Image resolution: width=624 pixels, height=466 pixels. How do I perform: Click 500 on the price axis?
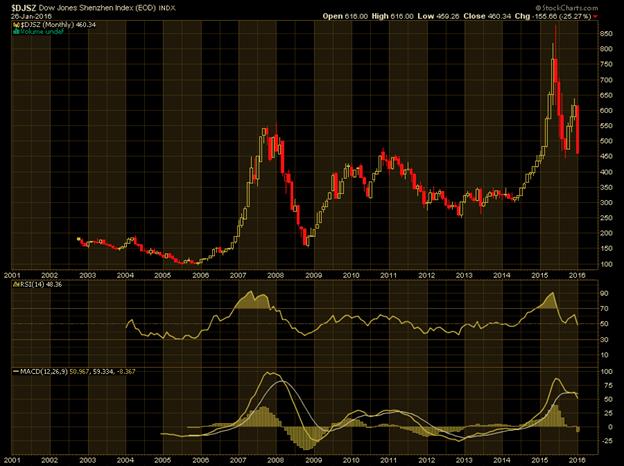click(x=607, y=141)
